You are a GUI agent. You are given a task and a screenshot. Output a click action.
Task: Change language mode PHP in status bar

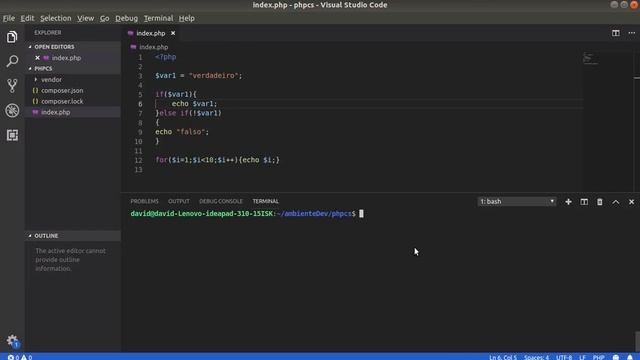pos(598,357)
